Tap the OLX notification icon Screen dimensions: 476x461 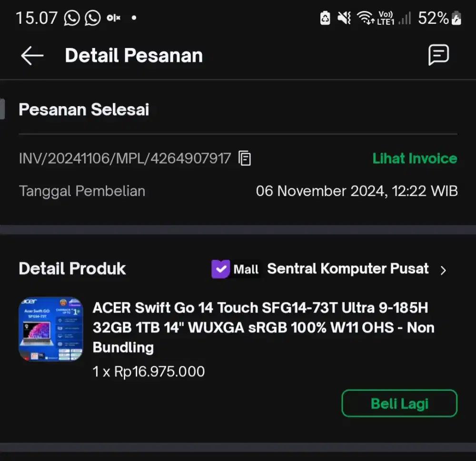[x=113, y=18]
